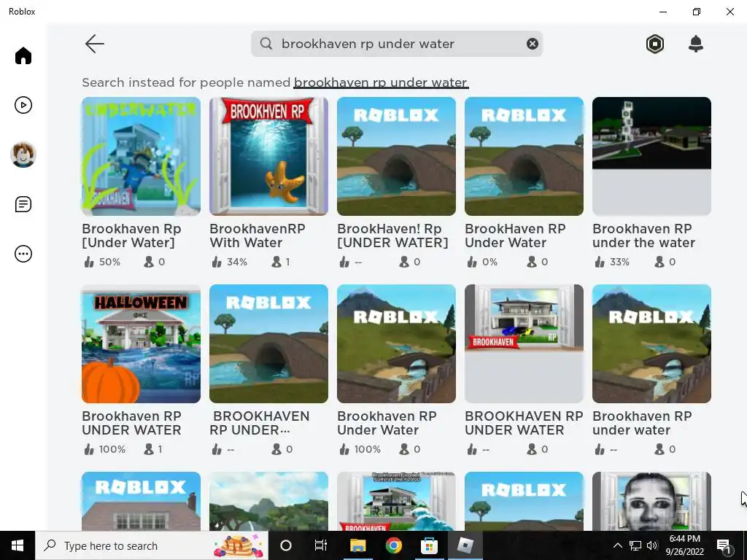747x560 pixels.
Task: Click title 'Brookhaven Rp [Under Water]'
Action: click(x=131, y=236)
